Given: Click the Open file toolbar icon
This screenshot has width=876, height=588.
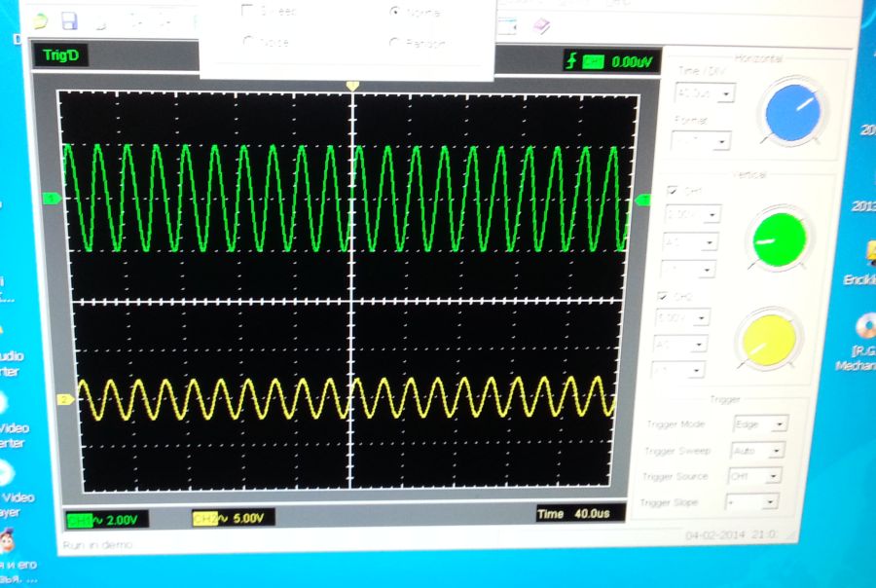Looking at the screenshot, I should pyautogui.click(x=40, y=20).
